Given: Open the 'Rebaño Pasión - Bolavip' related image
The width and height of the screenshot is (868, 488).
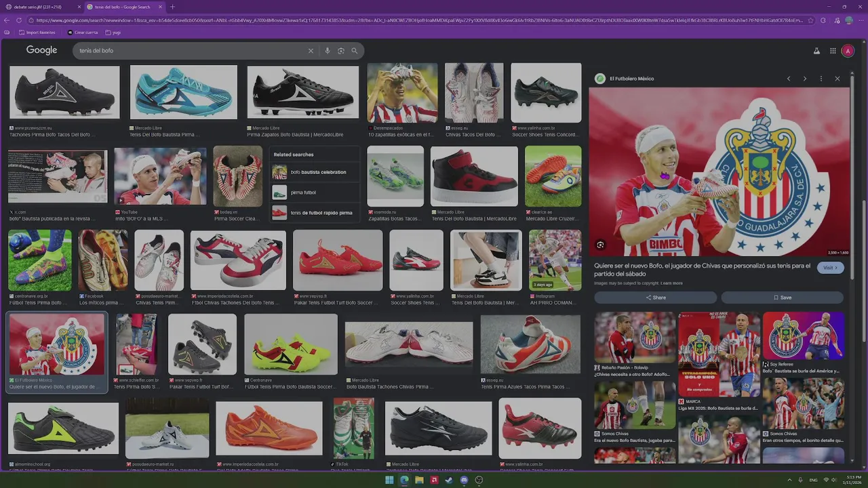Looking at the screenshot, I should point(635,337).
